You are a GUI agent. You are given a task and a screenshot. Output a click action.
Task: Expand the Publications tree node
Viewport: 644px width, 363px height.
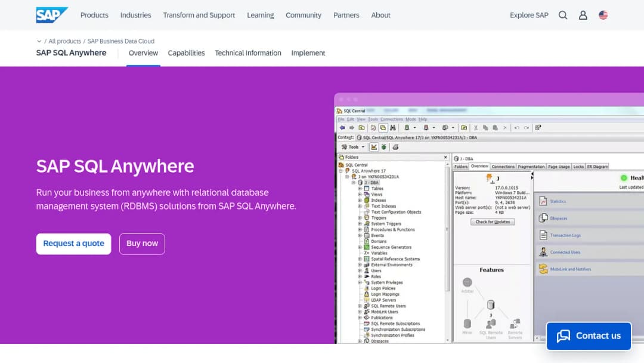tap(360, 318)
